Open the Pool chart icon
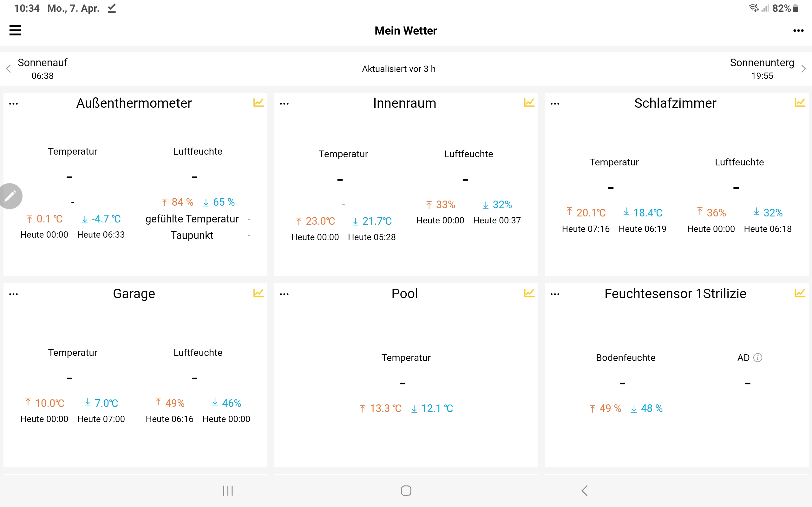Image resolution: width=812 pixels, height=507 pixels. pos(529,293)
